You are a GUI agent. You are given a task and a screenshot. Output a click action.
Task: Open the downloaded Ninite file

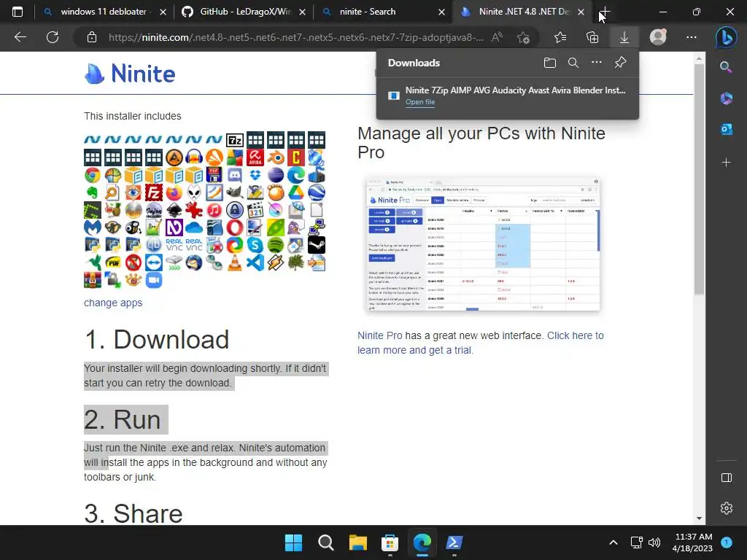pyautogui.click(x=419, y=102)
